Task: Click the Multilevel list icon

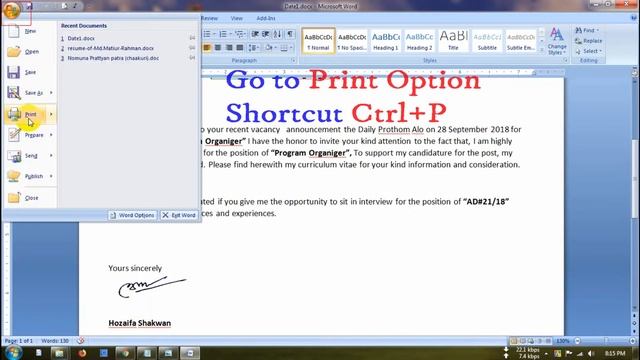Action: point(240,34)
